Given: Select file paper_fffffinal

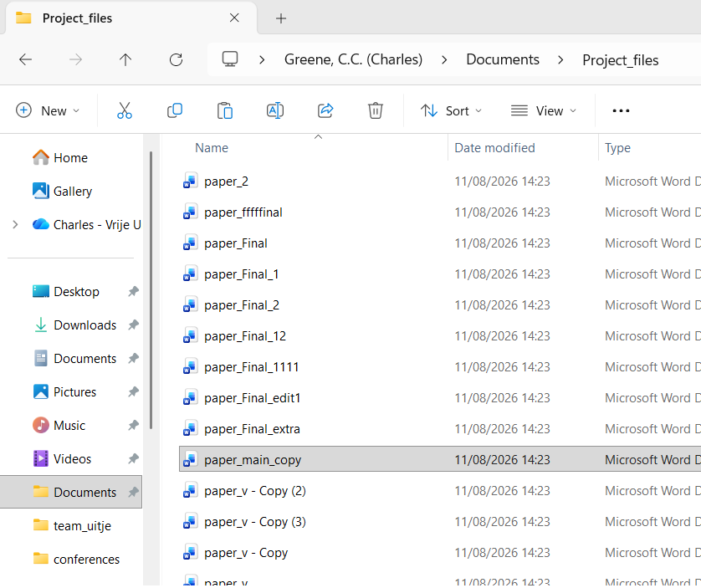Looking at the screenshot, I should (x=243, y=212).
